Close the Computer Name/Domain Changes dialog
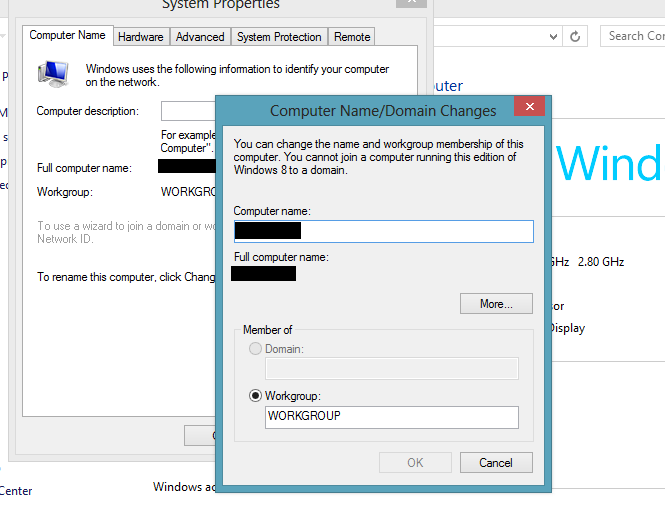The width and height of the screenshot is (665, 506). click(x=529, y=106)
